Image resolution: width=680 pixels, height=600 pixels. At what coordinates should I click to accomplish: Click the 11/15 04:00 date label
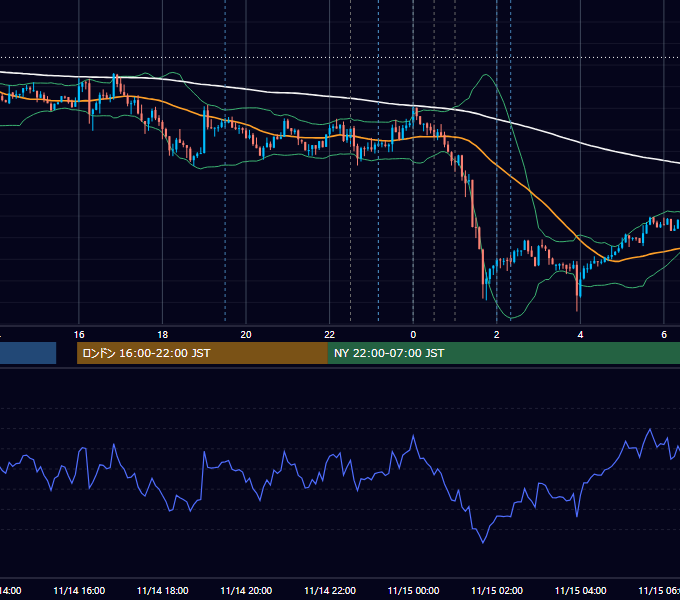click(581, 590)
